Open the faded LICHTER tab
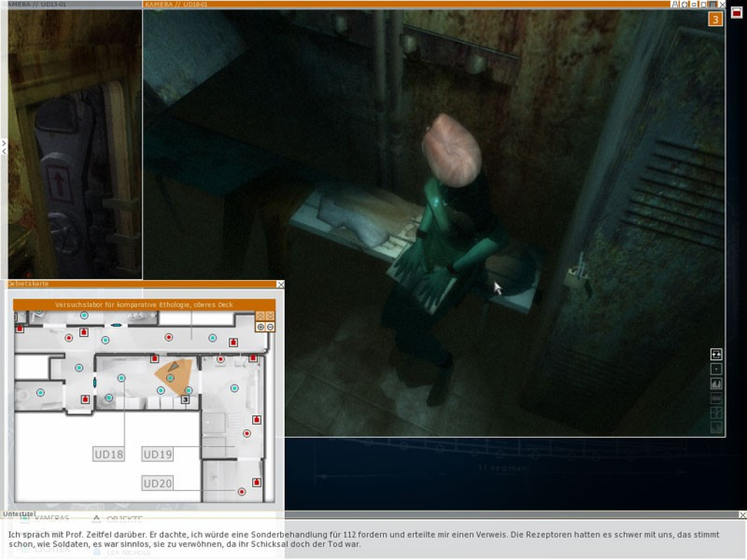This screenshot has width=747, height=560. [x=52, y=549]
